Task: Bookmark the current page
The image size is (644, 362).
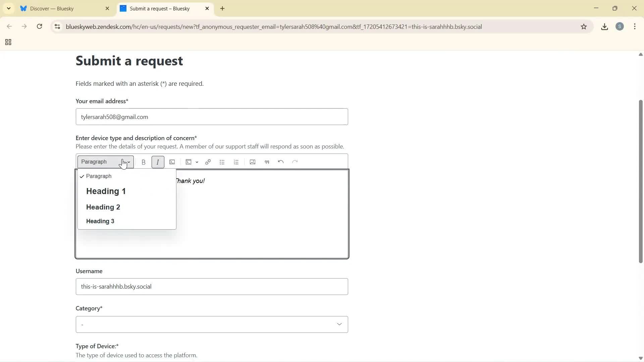Action: 584,26
